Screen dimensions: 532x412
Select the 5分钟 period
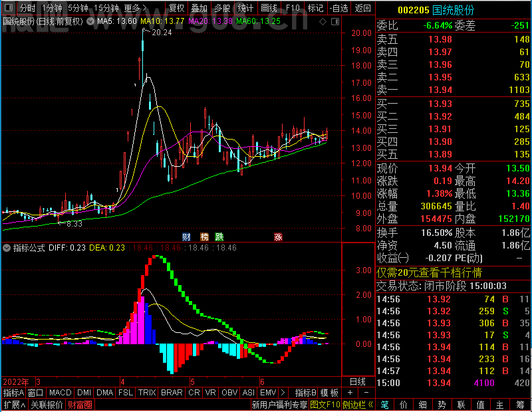click(78, 8)
